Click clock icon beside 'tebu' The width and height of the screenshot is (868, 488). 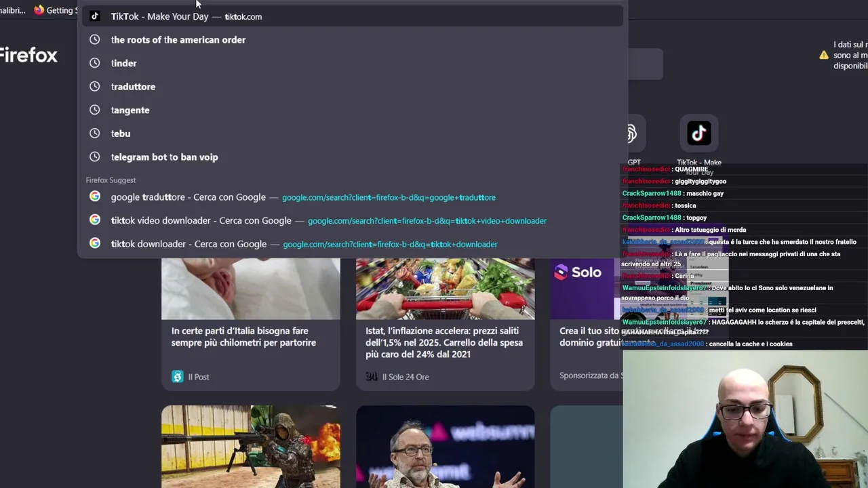95,134
